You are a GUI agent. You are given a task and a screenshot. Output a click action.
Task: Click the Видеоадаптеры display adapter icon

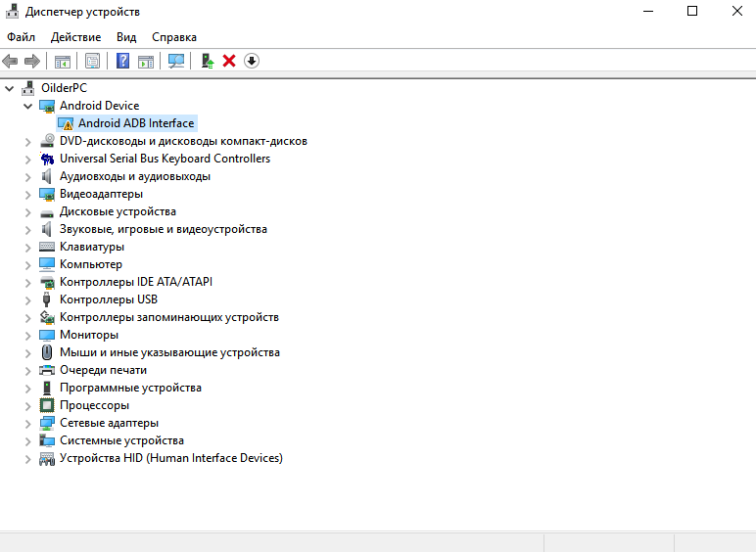tap(47, 194)
